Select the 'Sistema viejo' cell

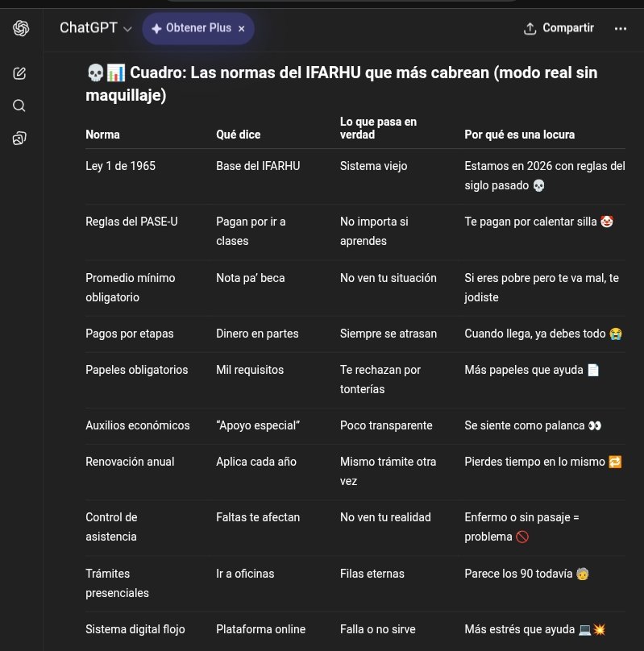point(374,166)
